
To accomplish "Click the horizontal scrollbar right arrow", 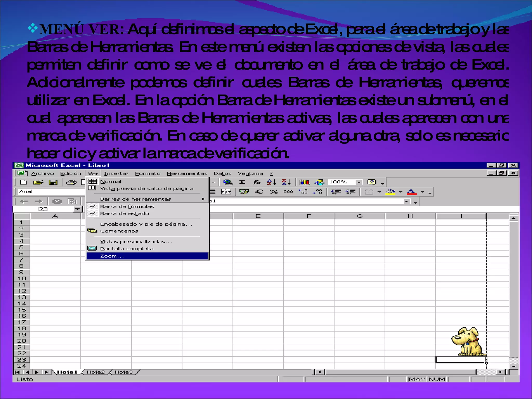I will (x=501, y=372).
